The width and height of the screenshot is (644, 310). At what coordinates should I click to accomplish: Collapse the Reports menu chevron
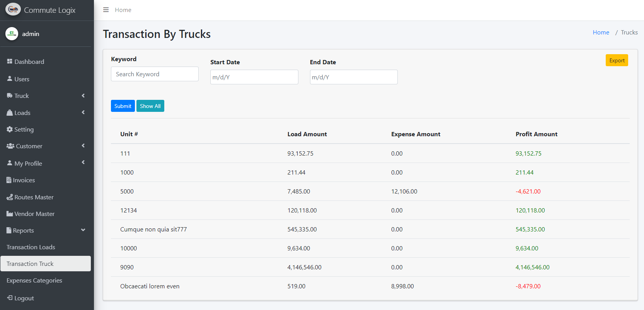pyautogui.click(x=83, y=230)
